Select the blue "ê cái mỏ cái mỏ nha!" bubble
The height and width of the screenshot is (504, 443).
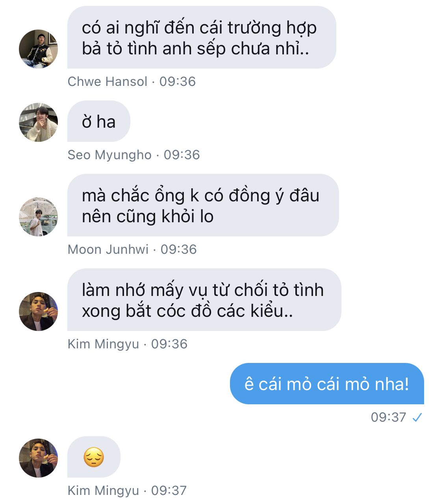pos(327,384)
